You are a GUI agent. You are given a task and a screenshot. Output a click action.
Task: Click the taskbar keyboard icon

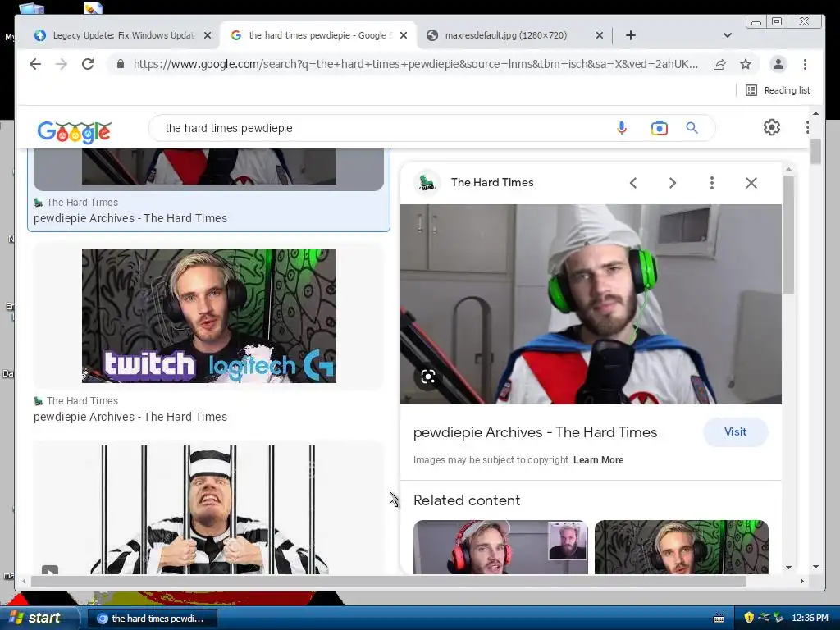click(719, 619)
